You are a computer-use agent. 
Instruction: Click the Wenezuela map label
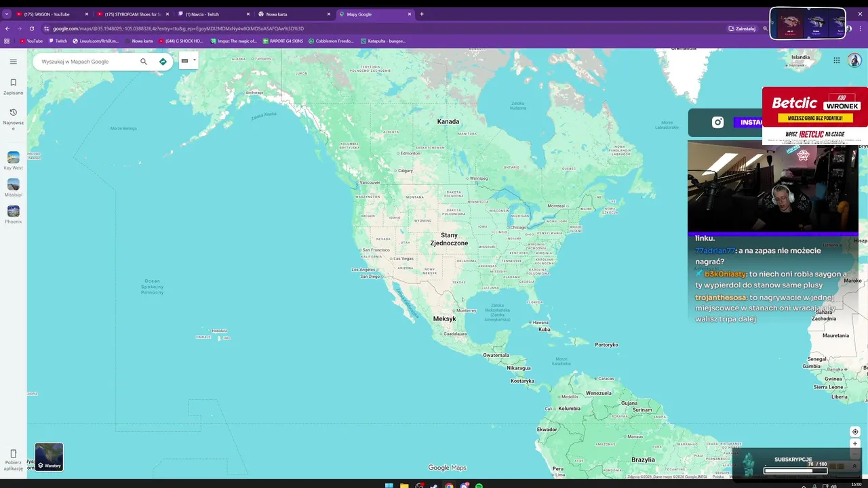click(x=598, y=393)
